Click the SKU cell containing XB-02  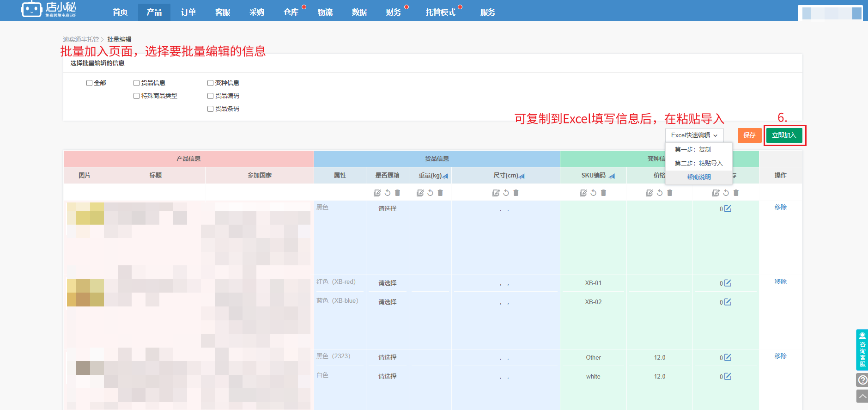tap(593, 302)
